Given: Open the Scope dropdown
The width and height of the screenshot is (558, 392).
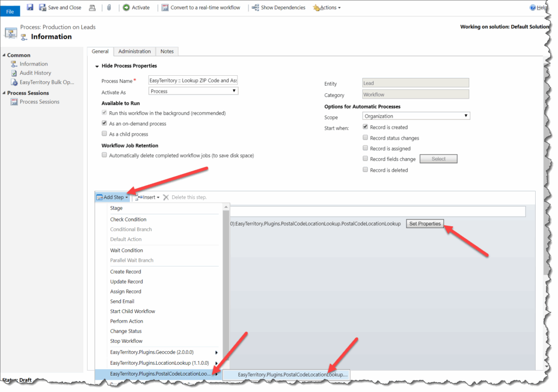Looking at the screenshot, I should pyautogui.click(x=415, y=116).
